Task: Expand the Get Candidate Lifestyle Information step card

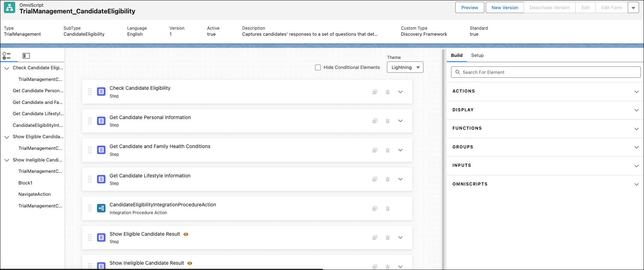Action: point(400,179)
